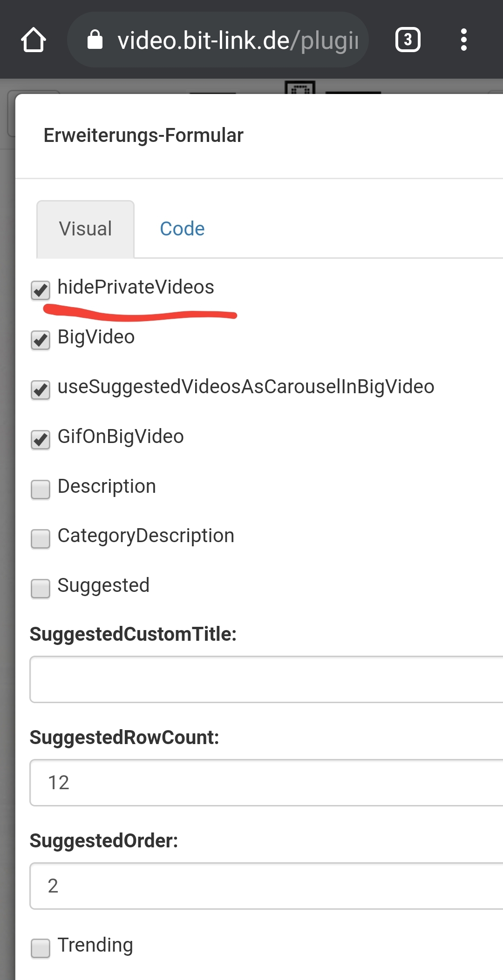Open the browser three-dot menu
The image size is (503, 980).
[x=464, y=40]
